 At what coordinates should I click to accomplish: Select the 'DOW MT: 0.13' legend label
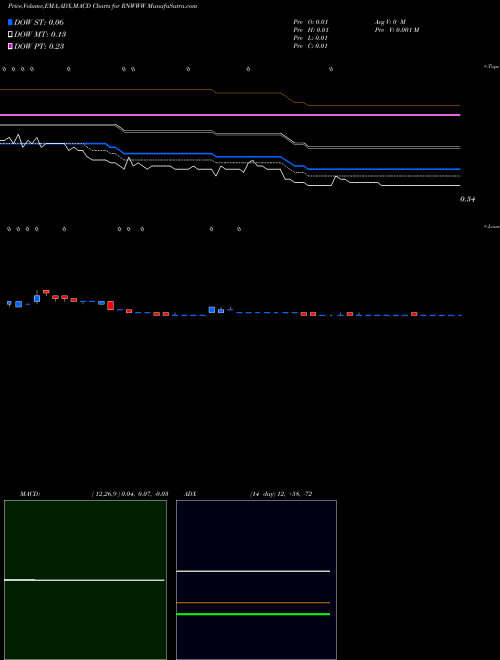[x=40, y=35]
